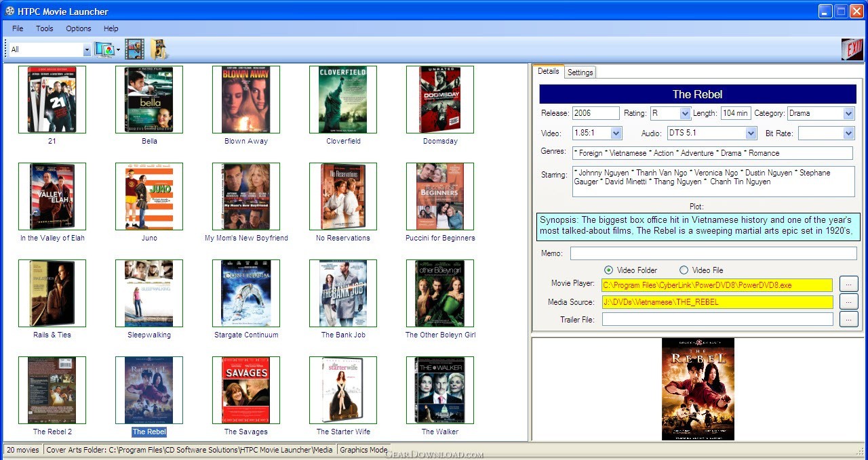868x460 pixels.
Task: Select the Sleepwalking cover thumbnail
Action: tap(149, 293)
